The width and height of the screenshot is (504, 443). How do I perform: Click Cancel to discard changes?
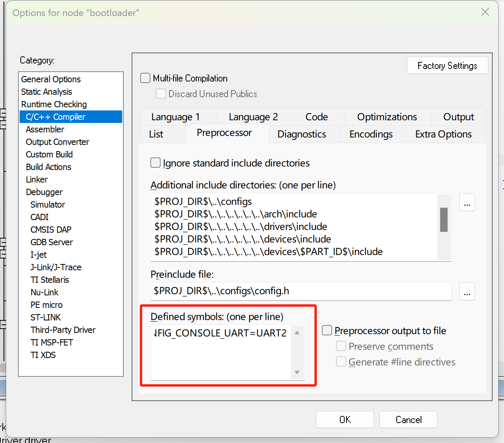408,419
